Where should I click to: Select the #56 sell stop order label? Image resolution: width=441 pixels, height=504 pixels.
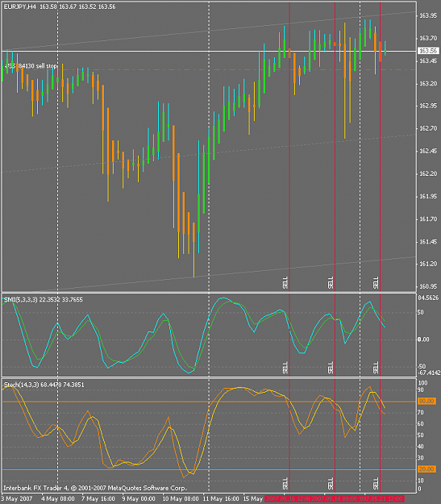coord(31,66)
